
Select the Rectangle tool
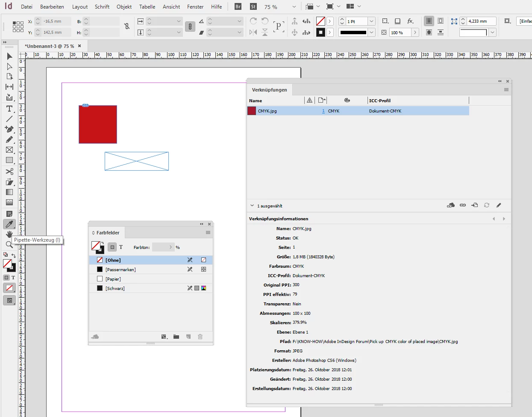(x=9, y=160)
